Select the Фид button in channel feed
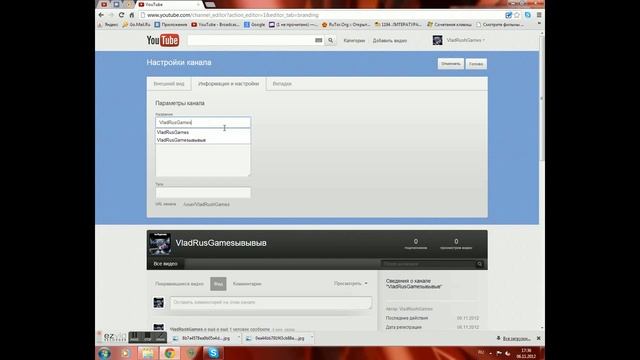Screen dimensions: 640x360 tap(218, 284)
